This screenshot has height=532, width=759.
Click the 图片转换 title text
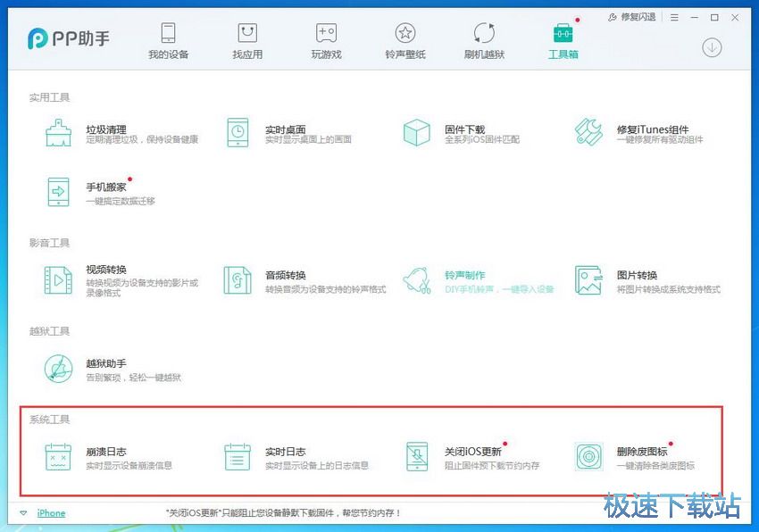637,276
